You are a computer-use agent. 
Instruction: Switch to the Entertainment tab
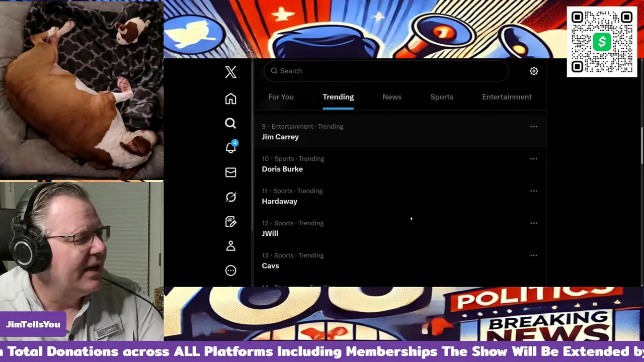coord(507,97)
